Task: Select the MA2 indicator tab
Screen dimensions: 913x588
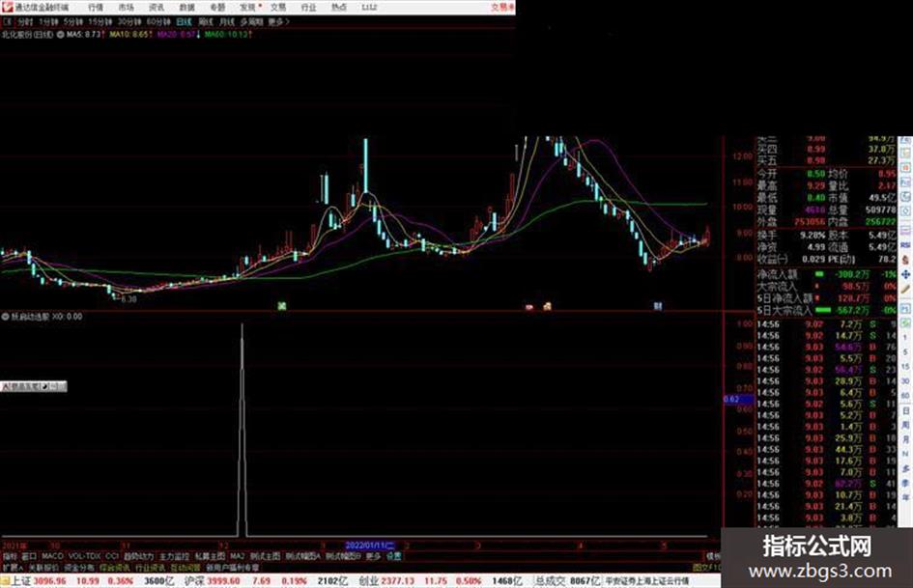Action: point(237,556)
